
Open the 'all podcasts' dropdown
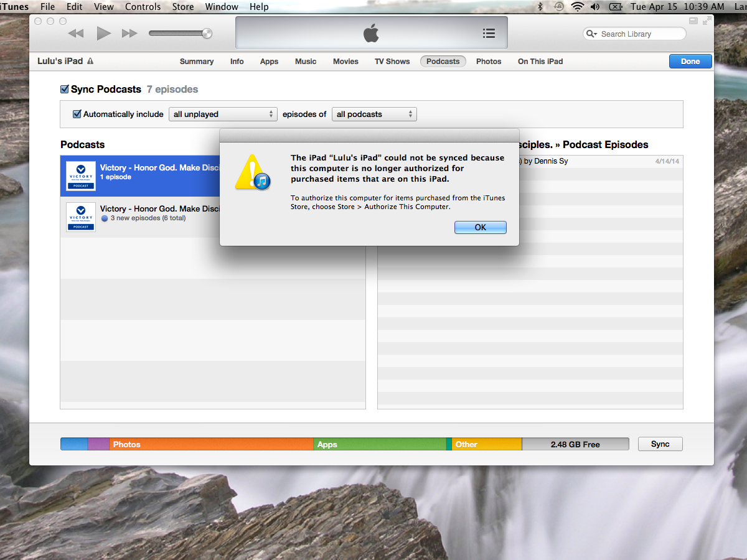coord(374,114)
